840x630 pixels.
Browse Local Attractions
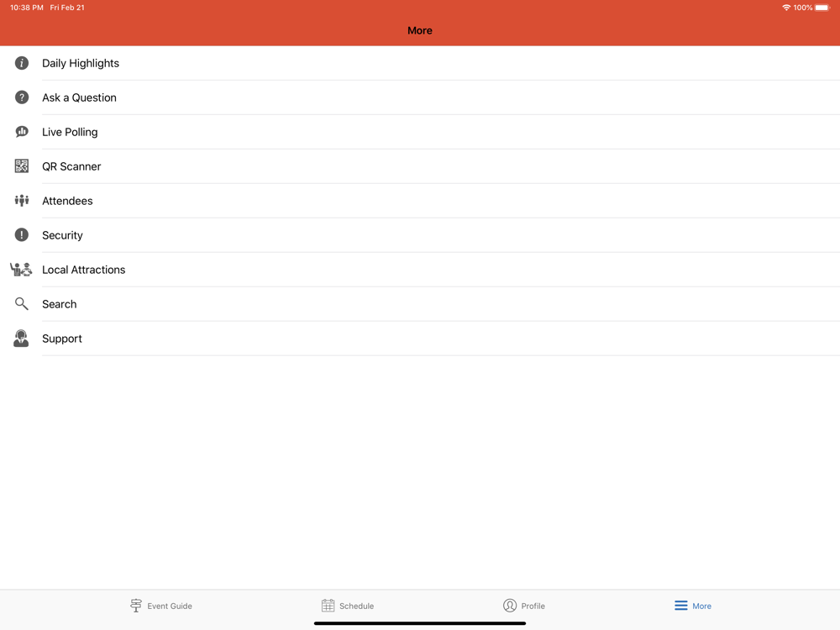pyautogui.click(x=420, y=270)
